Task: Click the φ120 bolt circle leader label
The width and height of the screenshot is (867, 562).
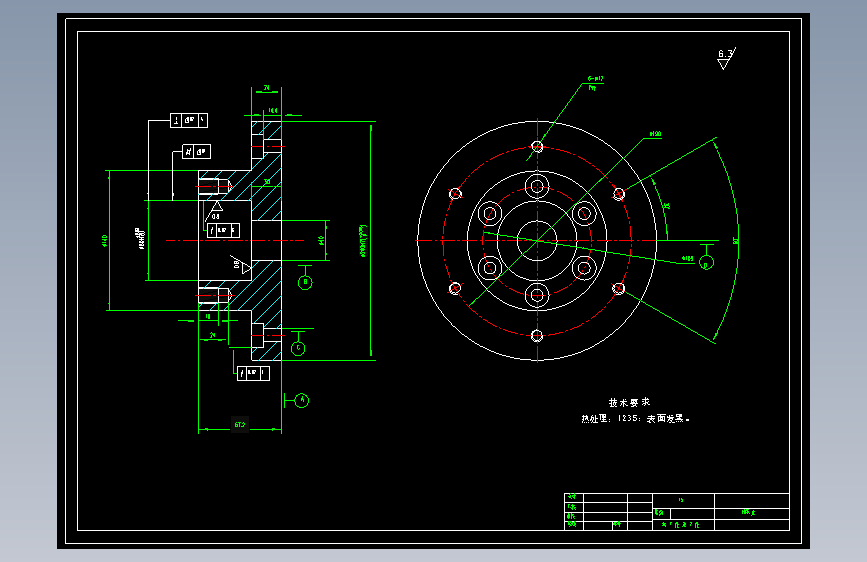Action: point(655,134)
